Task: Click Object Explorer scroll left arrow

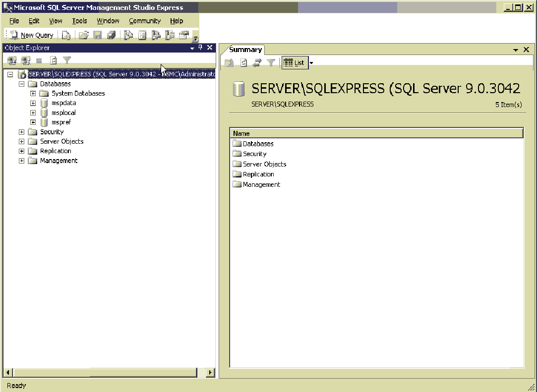Action: [x=7, y=373]
